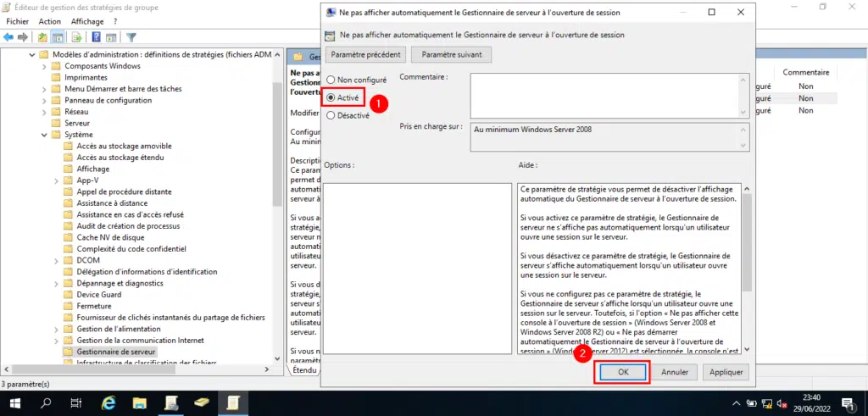Click the gray Forward arrow in the toolbar
Viewport: 868px width, 416px height.
pos(23,37)
